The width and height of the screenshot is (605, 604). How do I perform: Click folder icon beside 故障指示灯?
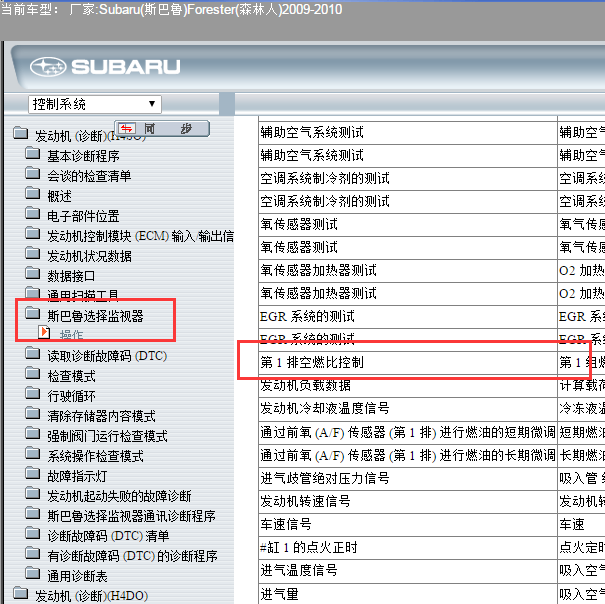pyautogui.click(x=33, y=474)
